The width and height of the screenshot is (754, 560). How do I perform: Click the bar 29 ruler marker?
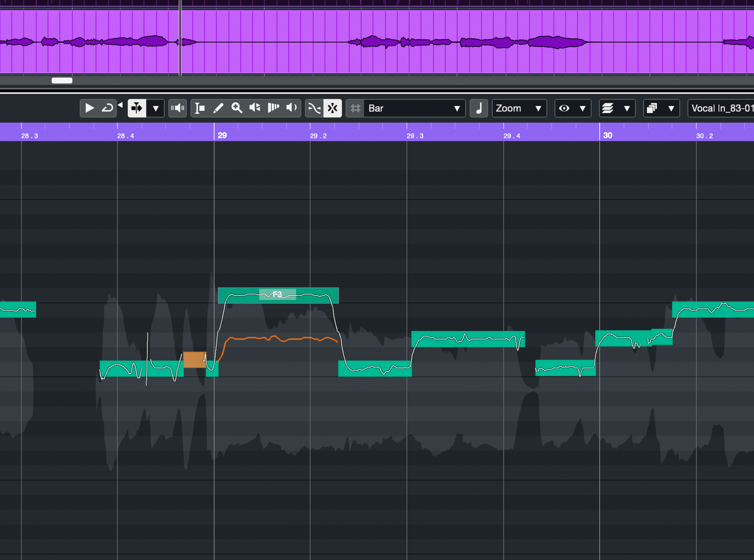[x=222, y=135]
